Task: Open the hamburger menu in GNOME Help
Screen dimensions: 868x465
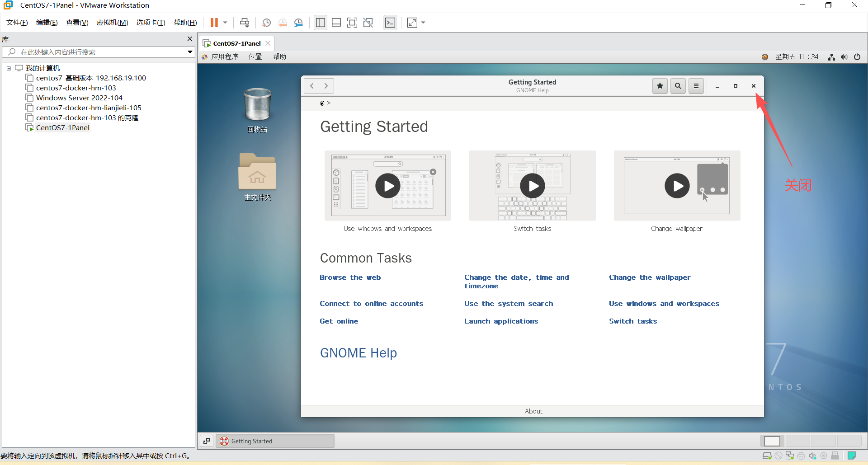Action: coord(696,86)
